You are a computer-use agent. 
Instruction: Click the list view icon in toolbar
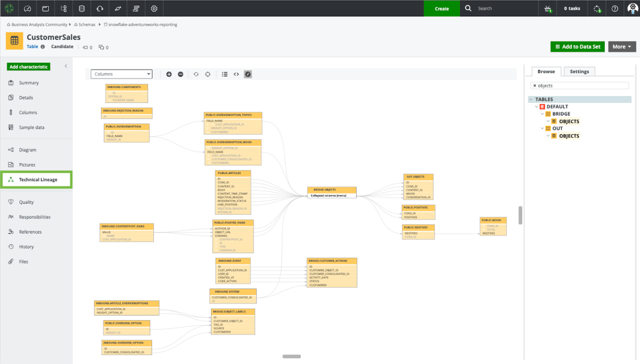tap(225, 74)
